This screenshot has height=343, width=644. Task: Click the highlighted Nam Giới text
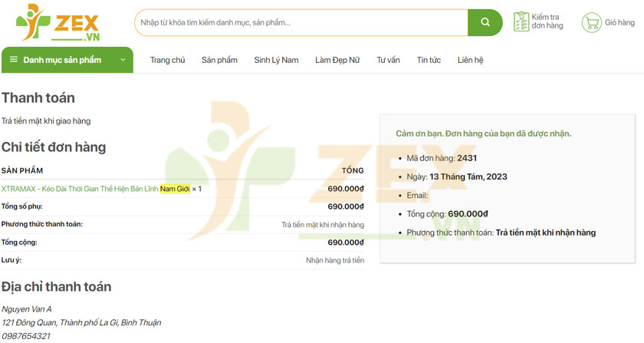175,189
